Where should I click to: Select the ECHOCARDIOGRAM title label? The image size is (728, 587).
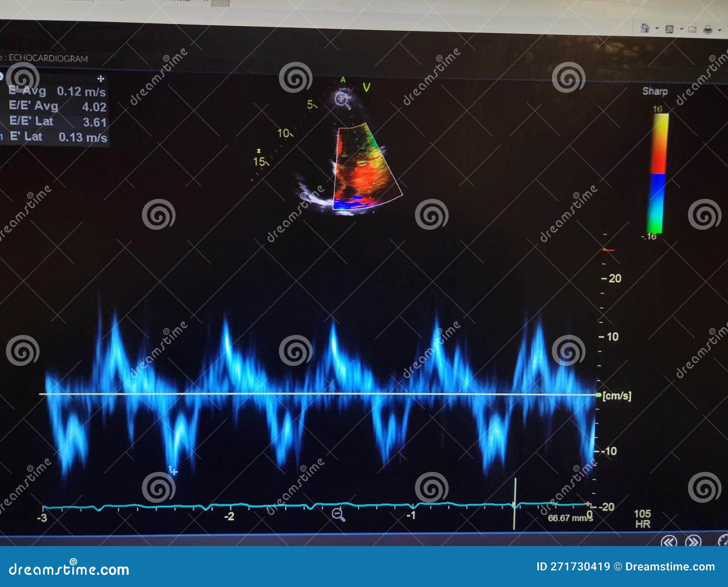[48, 57]
